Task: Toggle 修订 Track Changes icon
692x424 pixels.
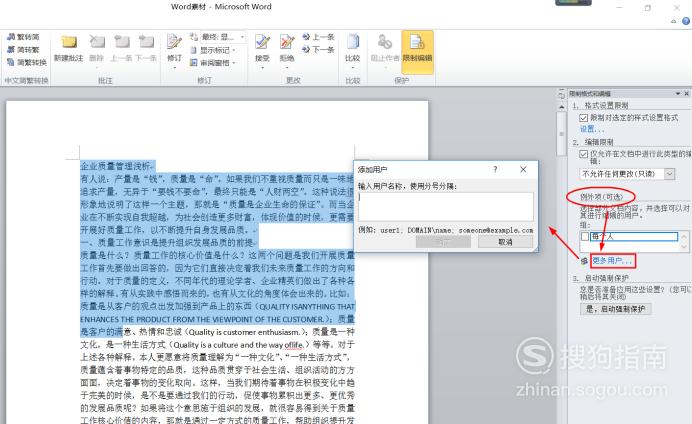Action: click(x=174, y=42)
